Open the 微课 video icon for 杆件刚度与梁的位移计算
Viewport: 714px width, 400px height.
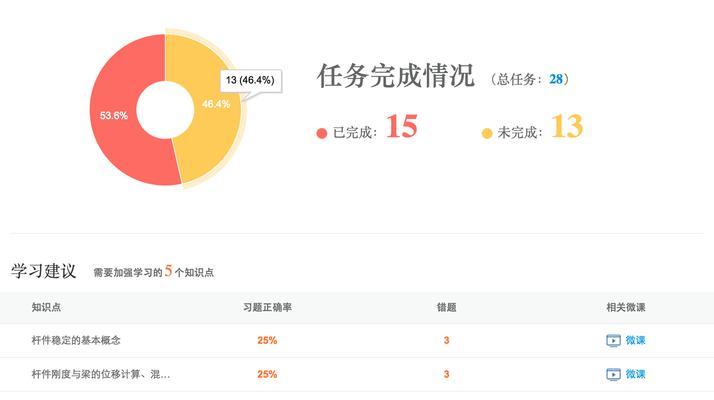click(613, 374)
